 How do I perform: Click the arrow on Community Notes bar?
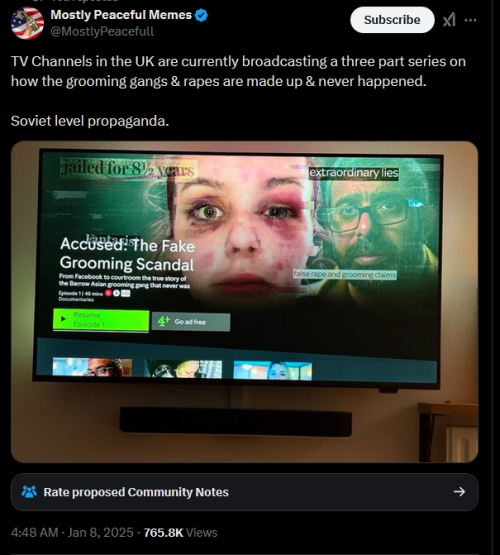click(x=459, y=492)
